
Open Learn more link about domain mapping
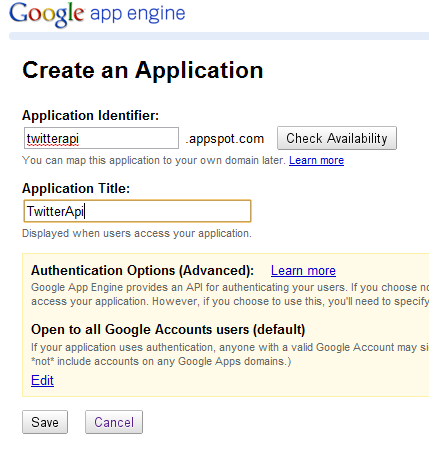pos(316,160)
